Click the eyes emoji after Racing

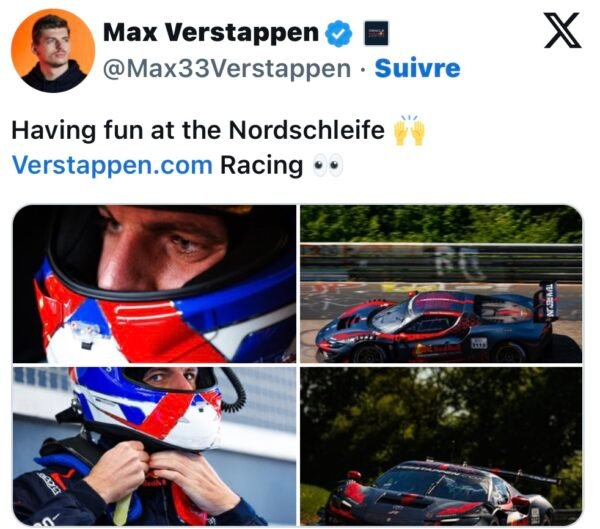(328, 166)
